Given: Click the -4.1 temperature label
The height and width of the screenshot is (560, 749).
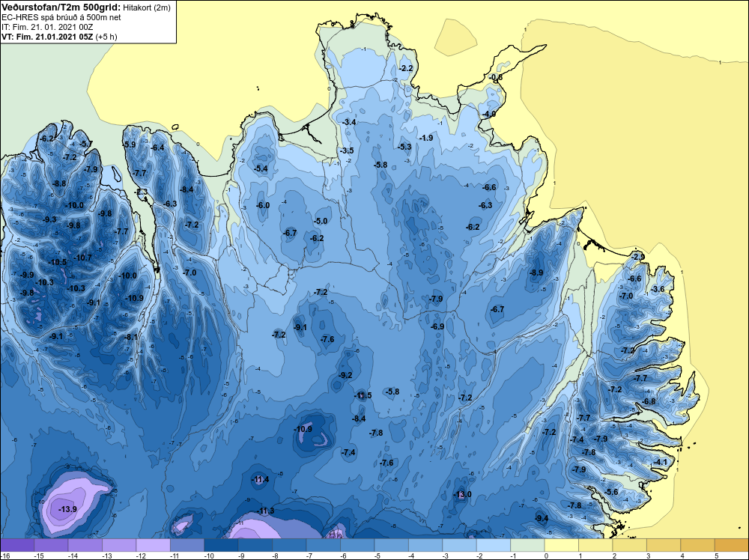Looking at the screenshot, I should [660, 462].
